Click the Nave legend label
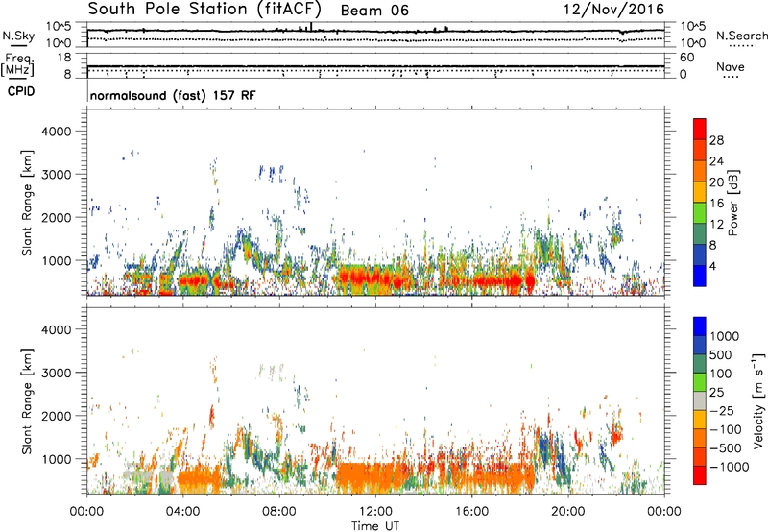 (731, 66)
